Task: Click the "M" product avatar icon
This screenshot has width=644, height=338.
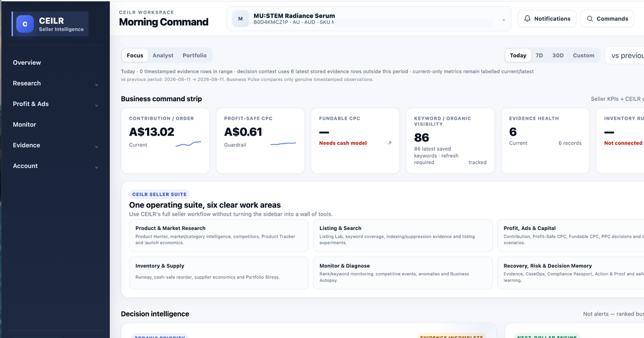Action: point(240,19)
